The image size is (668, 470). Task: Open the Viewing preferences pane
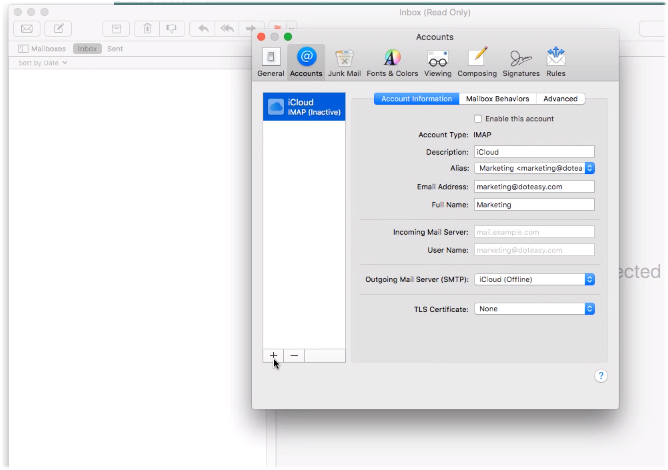(438, 62)
